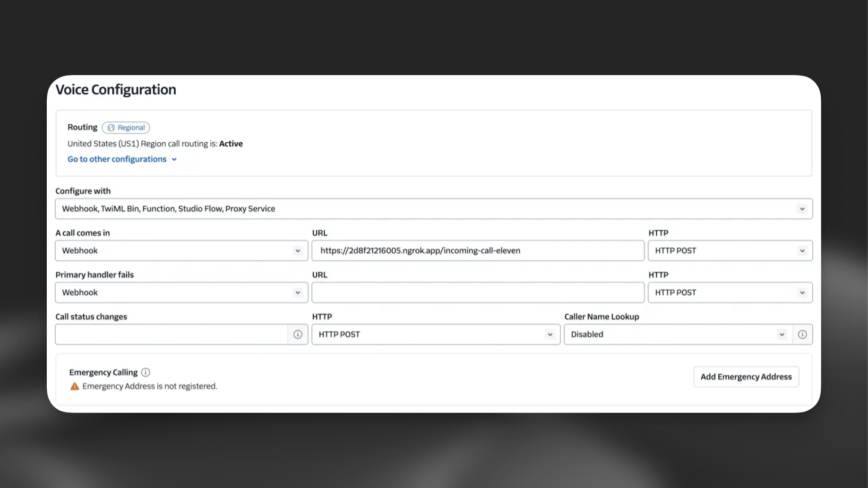Open the Configure with dropdown
Screen dimensions: 868x488
point(434,209)
